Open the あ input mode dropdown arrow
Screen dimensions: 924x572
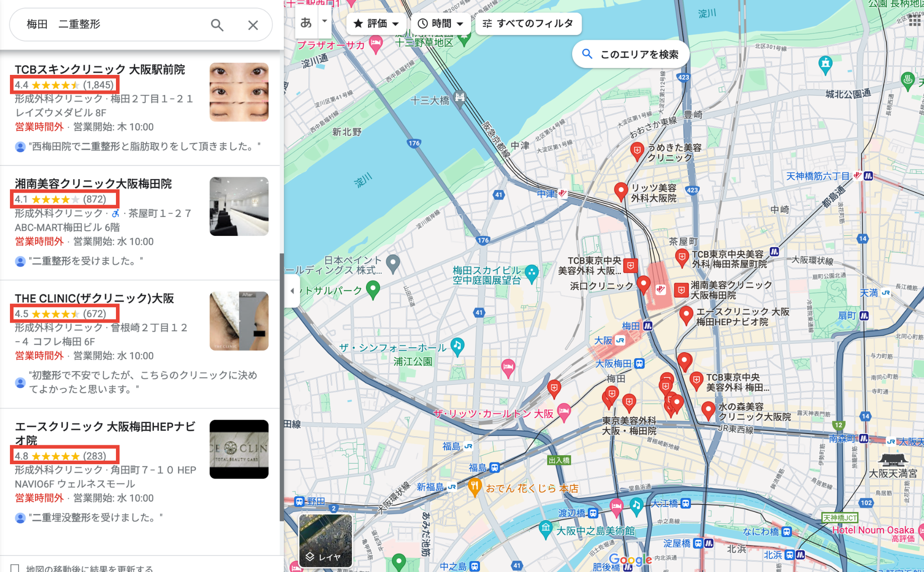pos(324,21)
